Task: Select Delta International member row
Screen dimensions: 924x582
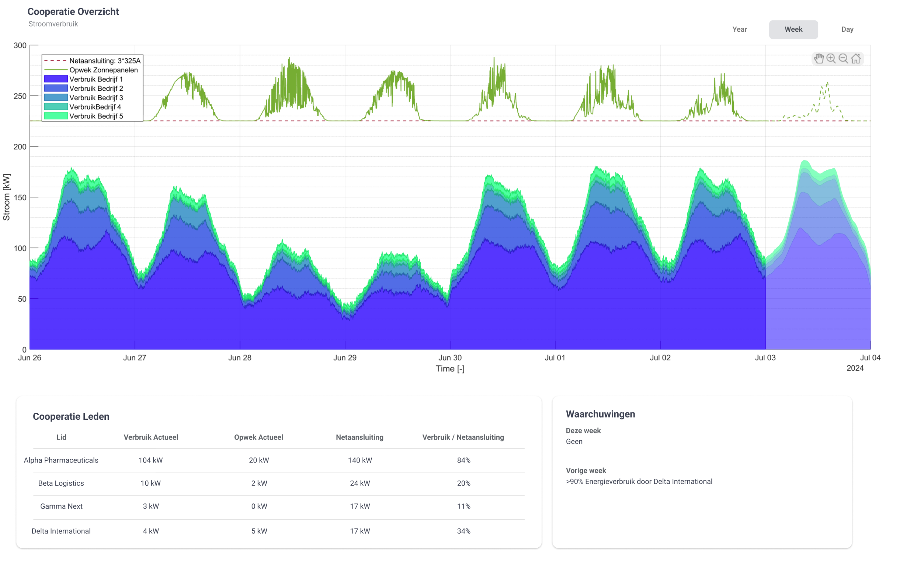Action: (x=61, y=531)
